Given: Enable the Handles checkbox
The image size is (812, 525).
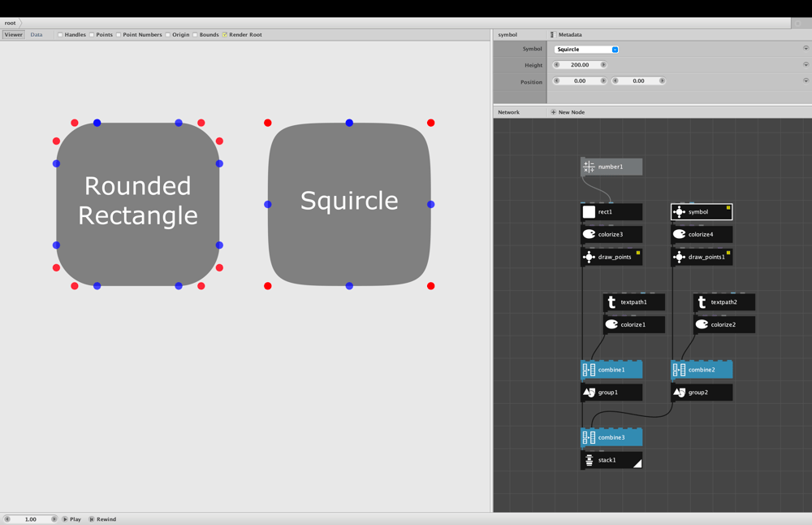Looking at the screenshot, I should point(60,35).
